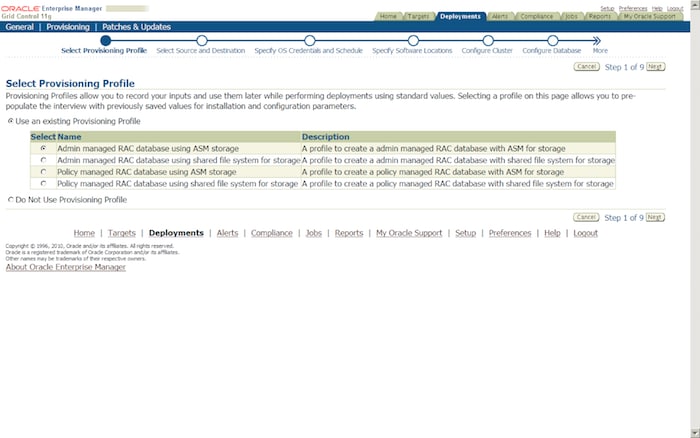The width and height of the screenshot is (700, 438).
Task: Click the Select column header
Action: (x=43, y=137)
